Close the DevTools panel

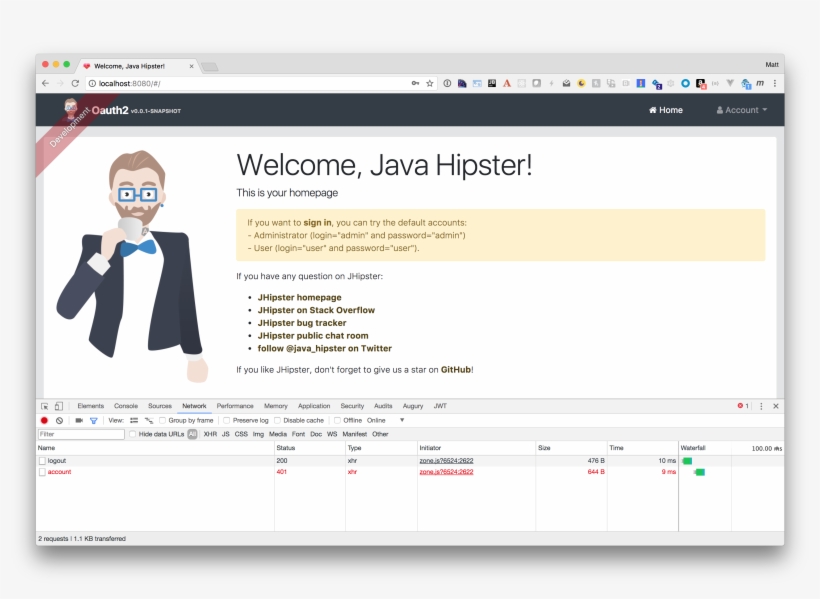pyautogui.click(x=775, y=406)
